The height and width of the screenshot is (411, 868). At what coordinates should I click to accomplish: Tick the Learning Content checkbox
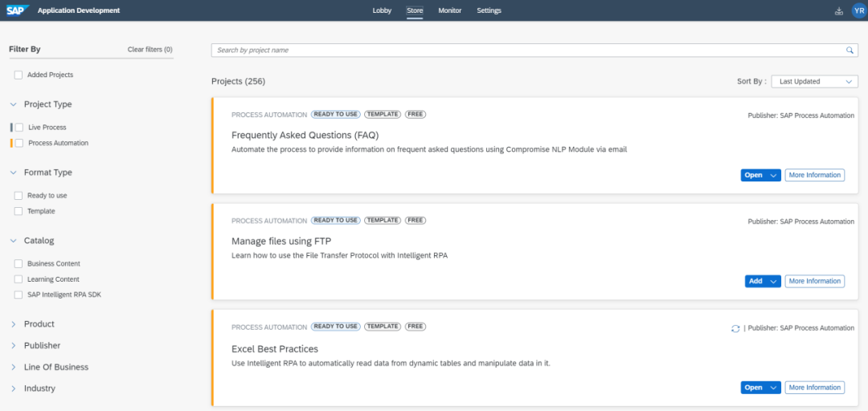(x=18, y=279)
